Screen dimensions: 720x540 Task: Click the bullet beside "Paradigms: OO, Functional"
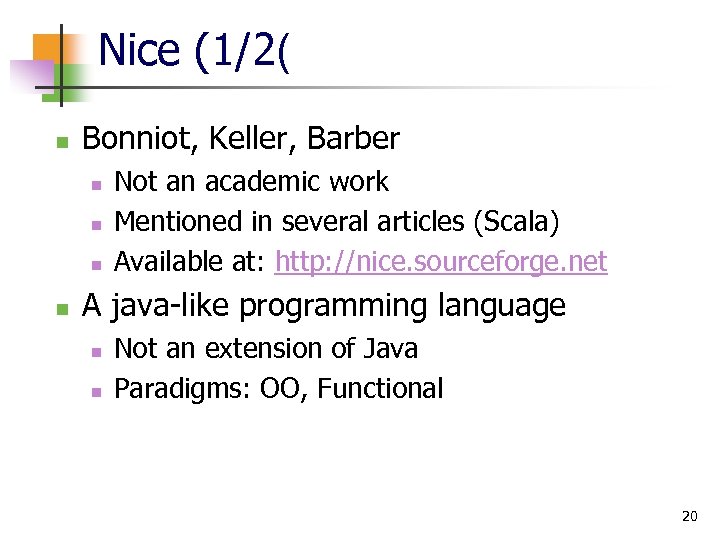click(x=96, y=392)
